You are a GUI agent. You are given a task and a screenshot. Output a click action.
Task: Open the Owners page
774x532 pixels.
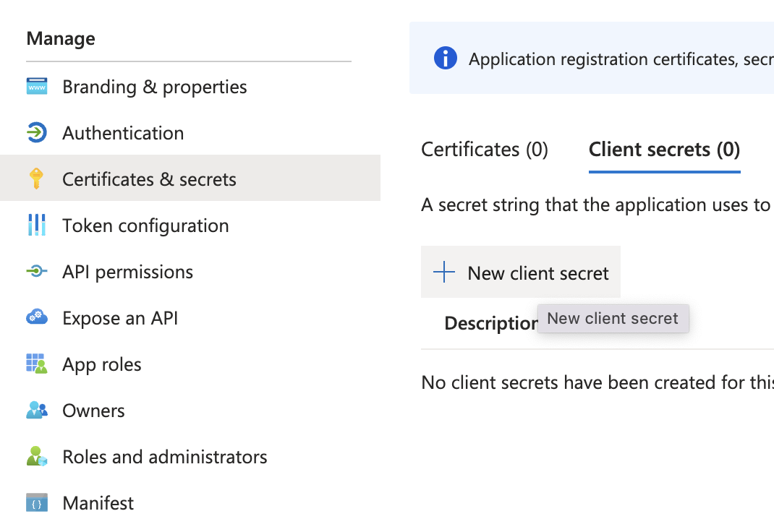(190, 411)
